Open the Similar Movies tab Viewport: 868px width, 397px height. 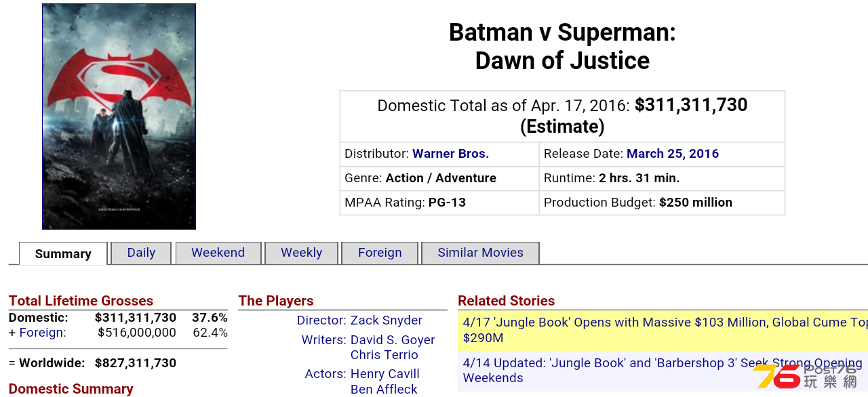[x=480, y=253]
